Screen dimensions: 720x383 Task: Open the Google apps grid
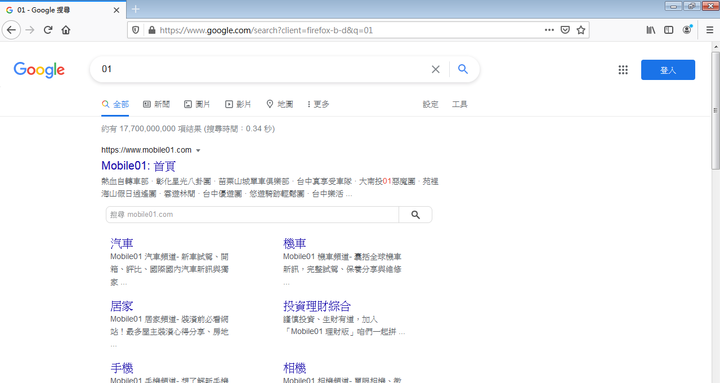(623, 70)
